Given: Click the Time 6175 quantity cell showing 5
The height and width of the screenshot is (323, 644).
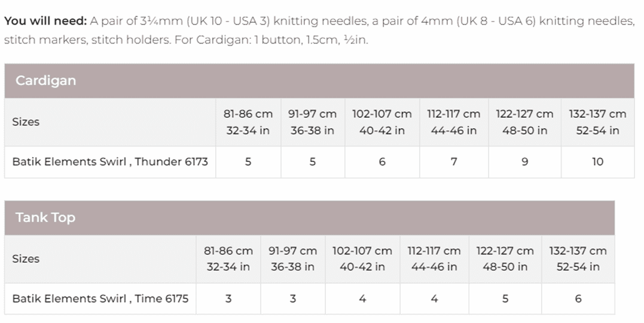Looking at the screenshot, I should [x=505, y=299].
